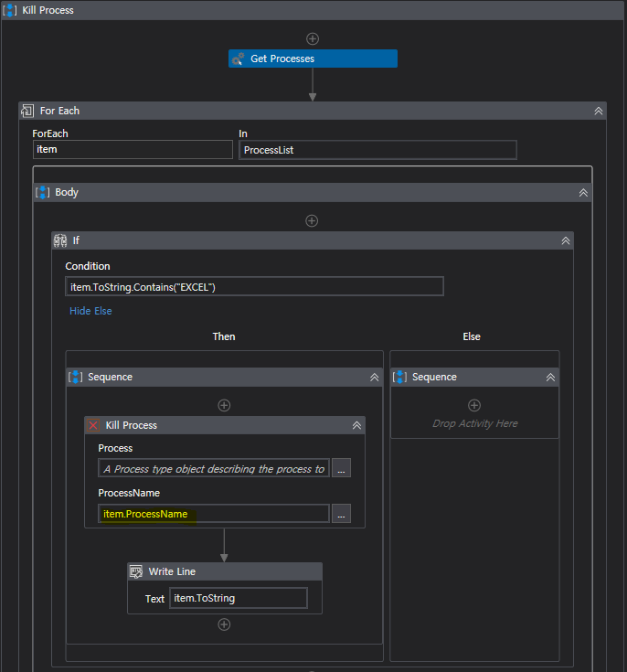Collapse the For Each activity

pos(599,111)
